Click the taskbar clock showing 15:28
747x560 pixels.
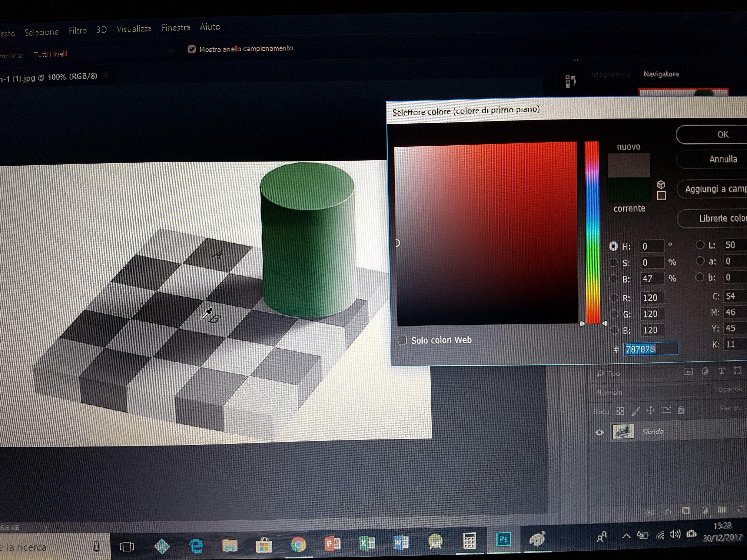[x=722, y=526]
